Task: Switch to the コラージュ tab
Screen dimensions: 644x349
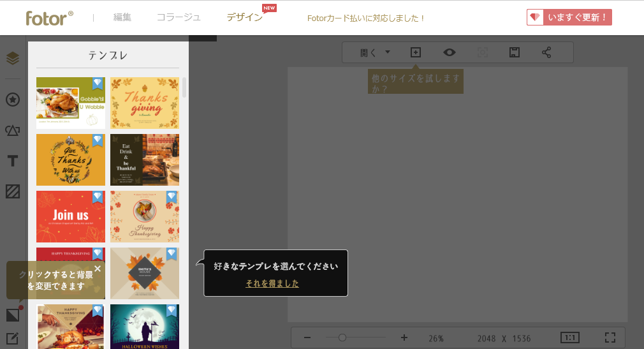Action: pyautogui.click(x=179, y=17)
